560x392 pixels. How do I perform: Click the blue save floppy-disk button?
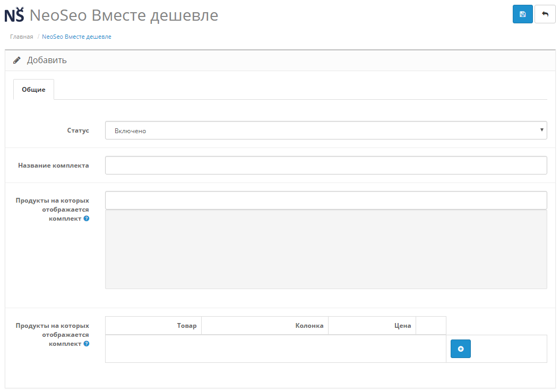click(x=522, y=14)
